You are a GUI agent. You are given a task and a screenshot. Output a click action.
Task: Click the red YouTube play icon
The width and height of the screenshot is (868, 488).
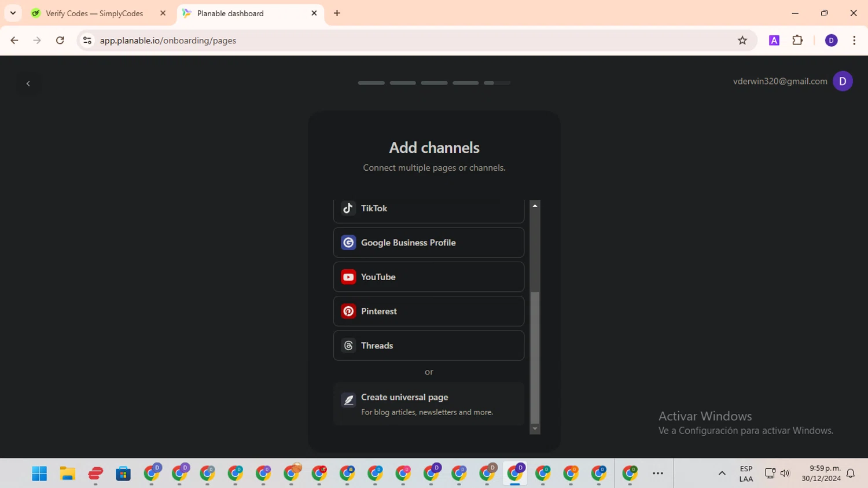(348, 277)
